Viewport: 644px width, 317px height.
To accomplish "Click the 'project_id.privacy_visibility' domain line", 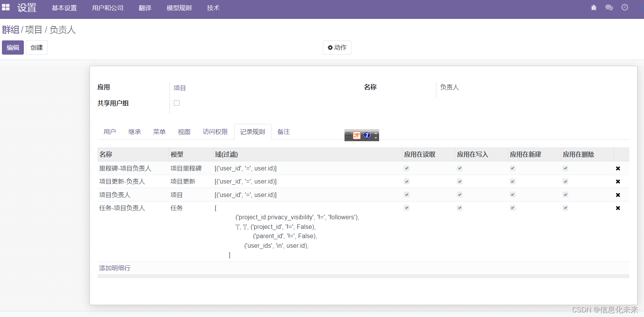I will pos(297,217).
